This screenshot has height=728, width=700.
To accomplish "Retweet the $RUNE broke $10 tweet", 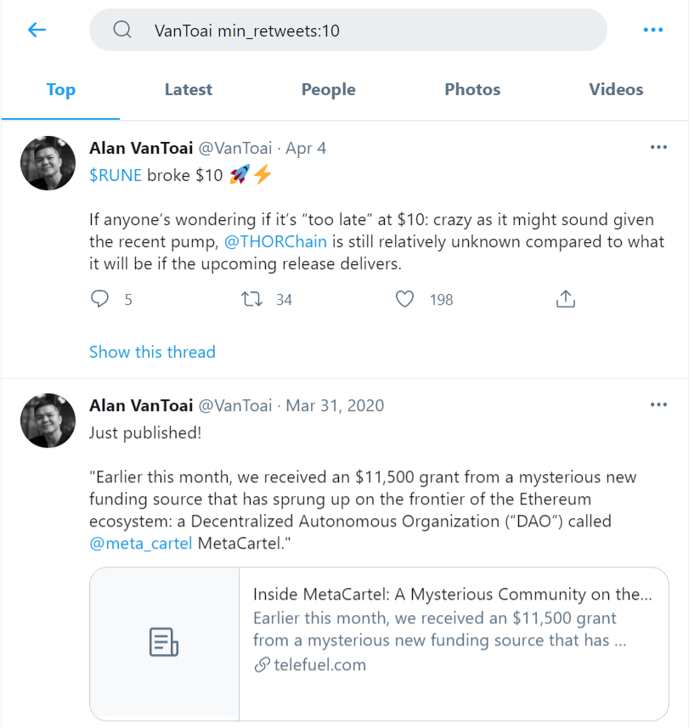I will (252, 299).
